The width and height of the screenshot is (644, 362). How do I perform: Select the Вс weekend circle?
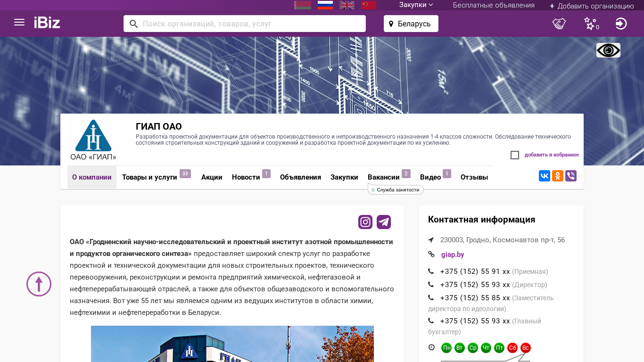pos(526,348)
